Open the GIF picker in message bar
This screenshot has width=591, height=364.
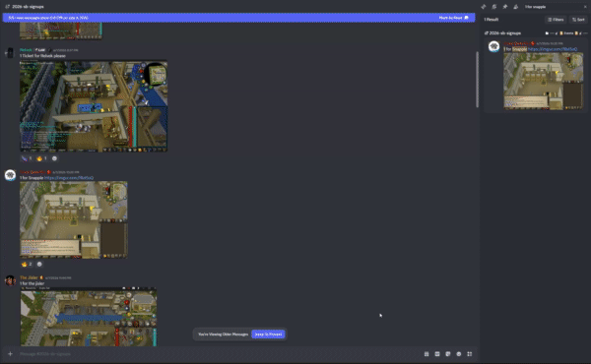point(437,354)
